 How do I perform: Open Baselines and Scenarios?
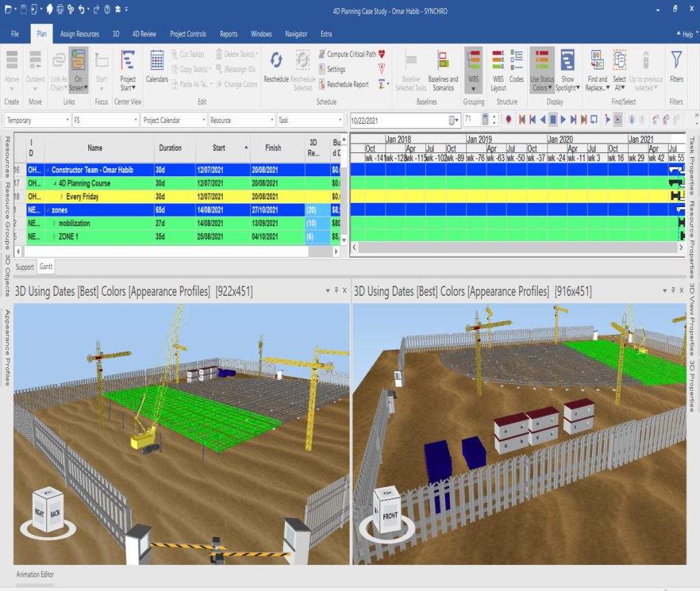click(443, 70)
